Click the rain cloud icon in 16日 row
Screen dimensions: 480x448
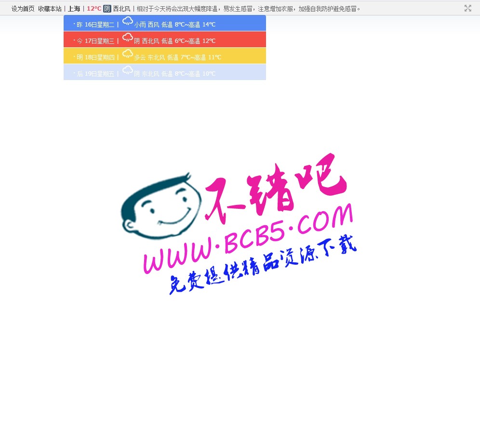(x=128, y=21)
